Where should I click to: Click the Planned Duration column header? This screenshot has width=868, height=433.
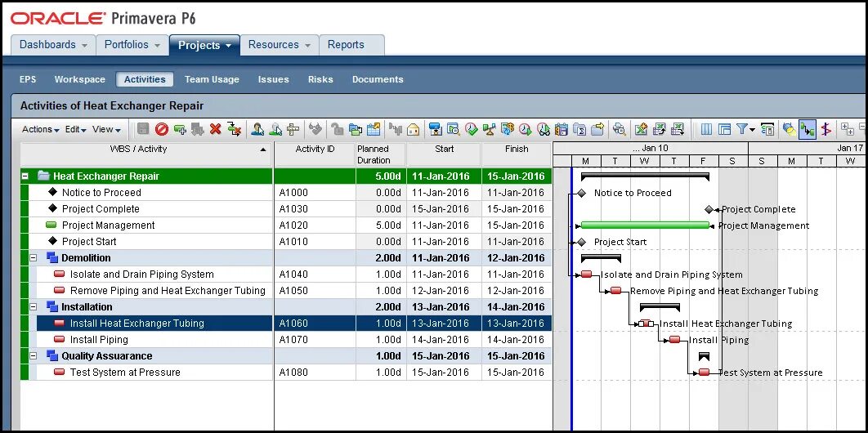(381, 154)
